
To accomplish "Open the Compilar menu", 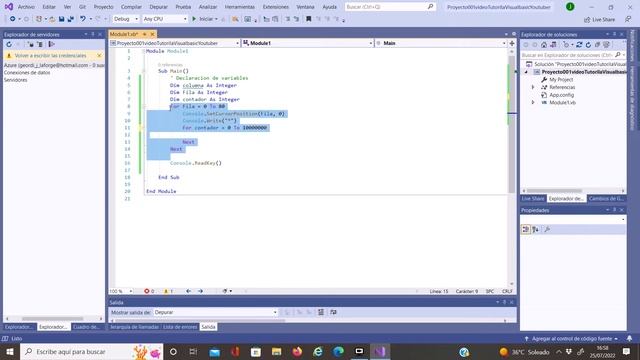I will coord(131,7).
